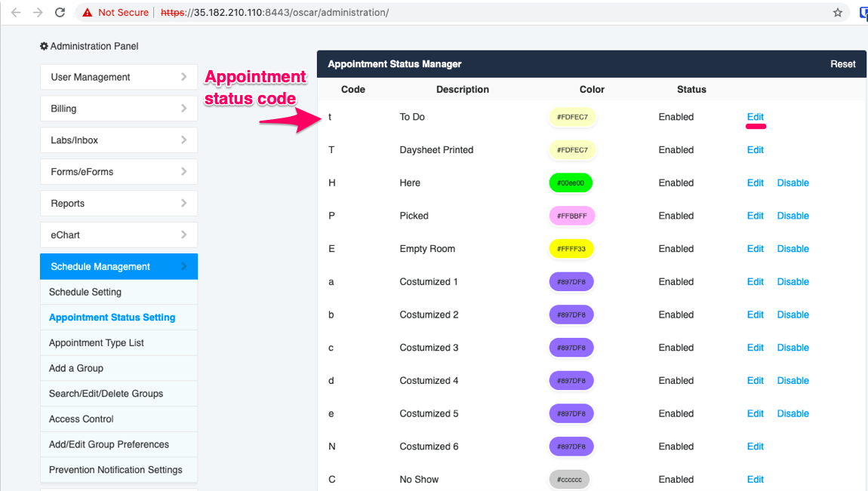Click the Administration Panel heading text
868x491 pixels.
[94, 47]
